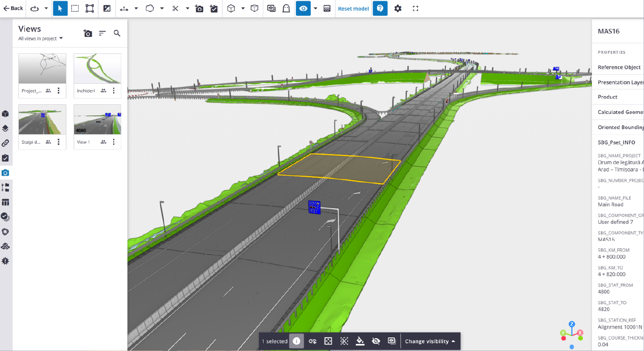This screenshot has width=644, height=351.
Task: Create a ToDo with the camera-check icon
Action: 214,8
